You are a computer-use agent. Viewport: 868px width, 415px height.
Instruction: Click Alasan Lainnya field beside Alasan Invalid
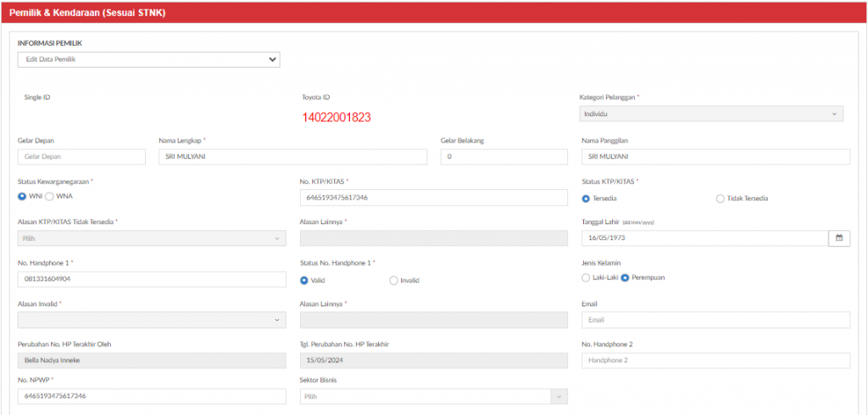433,320
